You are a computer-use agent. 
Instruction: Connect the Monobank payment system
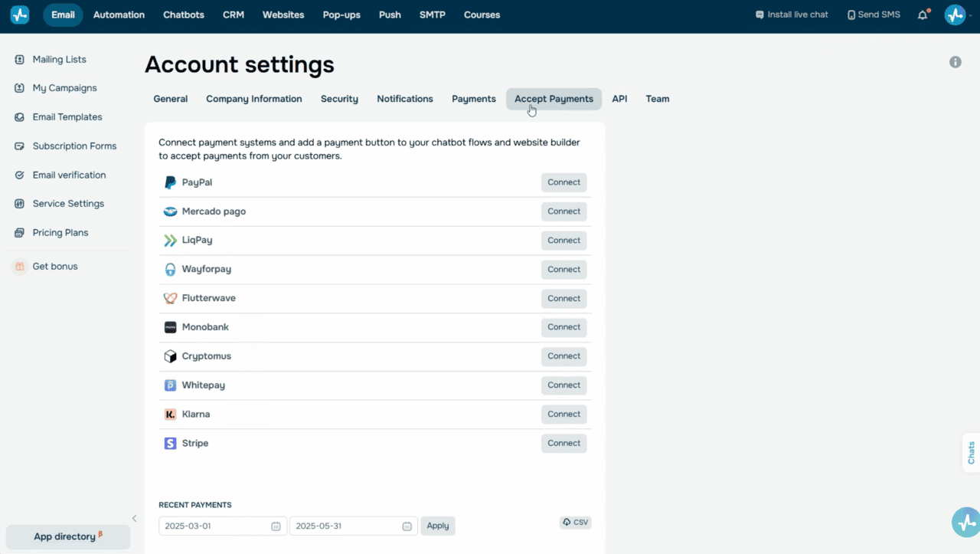(564, 327)
